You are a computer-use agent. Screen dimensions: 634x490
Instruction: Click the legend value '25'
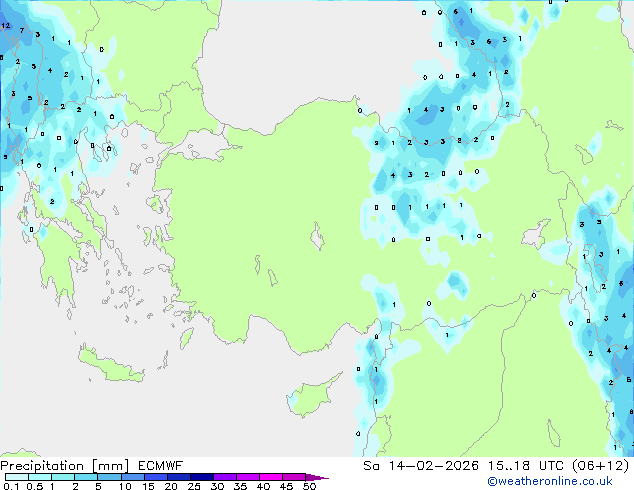(194, 486)
